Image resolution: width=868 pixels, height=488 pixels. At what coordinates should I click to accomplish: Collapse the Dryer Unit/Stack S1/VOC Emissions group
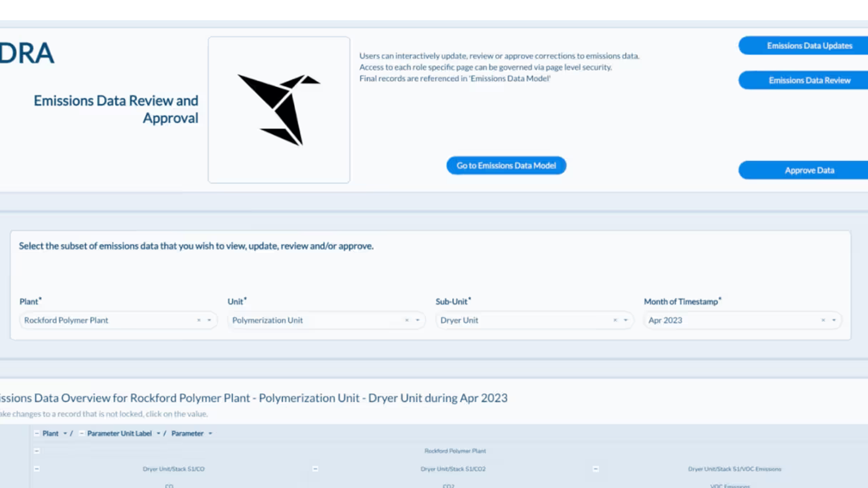point(596,469)
